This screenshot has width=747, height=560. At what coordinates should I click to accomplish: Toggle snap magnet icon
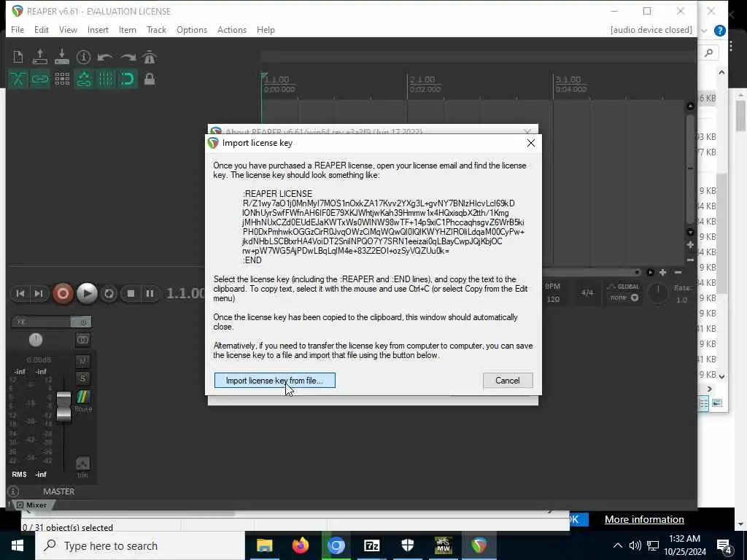point(128,79)
